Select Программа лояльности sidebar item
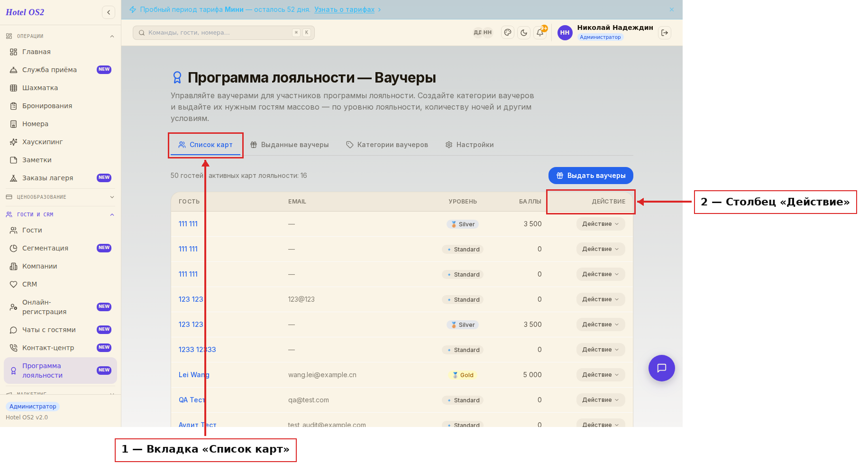The height and width of the screenshot is (473, 868). click(60, 371)
